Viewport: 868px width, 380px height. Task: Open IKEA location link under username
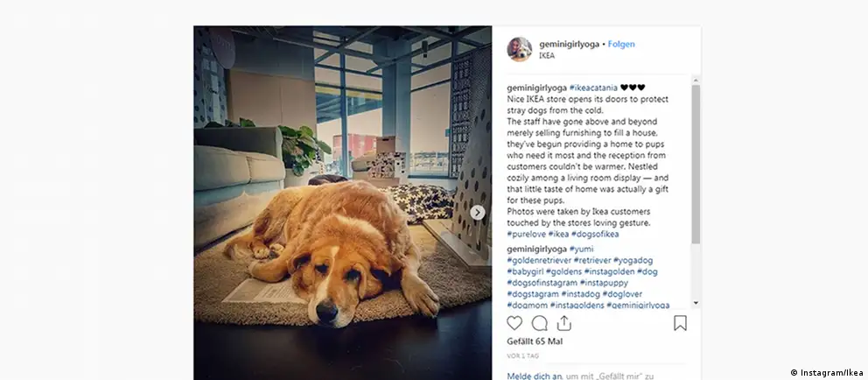546,55
